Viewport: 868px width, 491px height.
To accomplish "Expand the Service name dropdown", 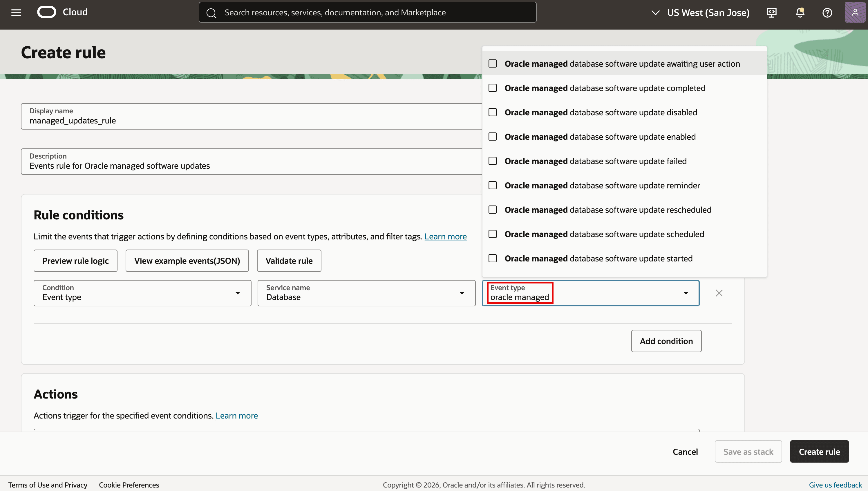I will 366,293.
